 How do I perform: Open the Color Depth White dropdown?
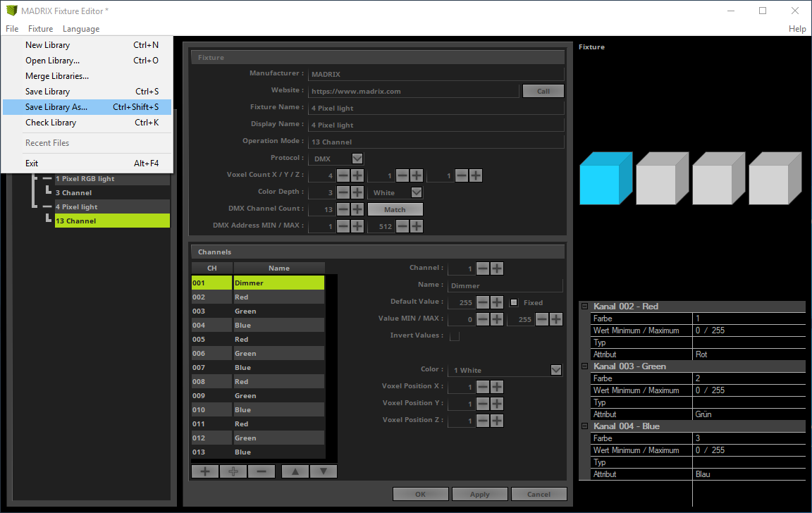tap(417, 192)
